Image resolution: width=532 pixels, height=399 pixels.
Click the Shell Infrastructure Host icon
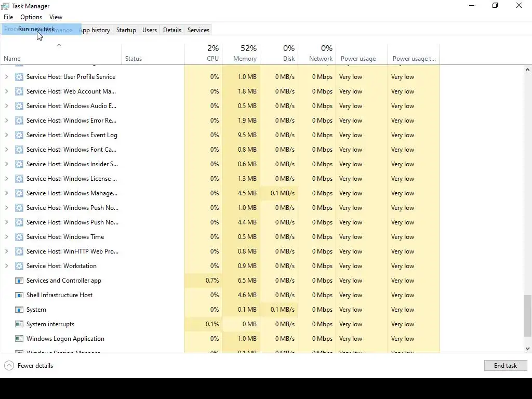point(19,295)
